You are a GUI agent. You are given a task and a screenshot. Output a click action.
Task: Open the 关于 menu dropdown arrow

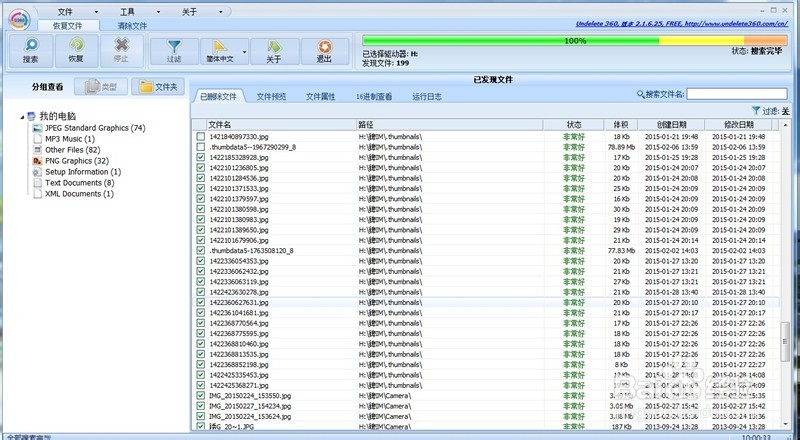tap(220, 12)
